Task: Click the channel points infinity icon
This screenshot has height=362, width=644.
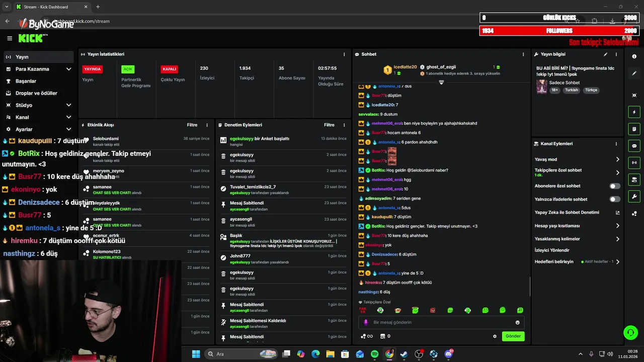Action: click(367, 336)
